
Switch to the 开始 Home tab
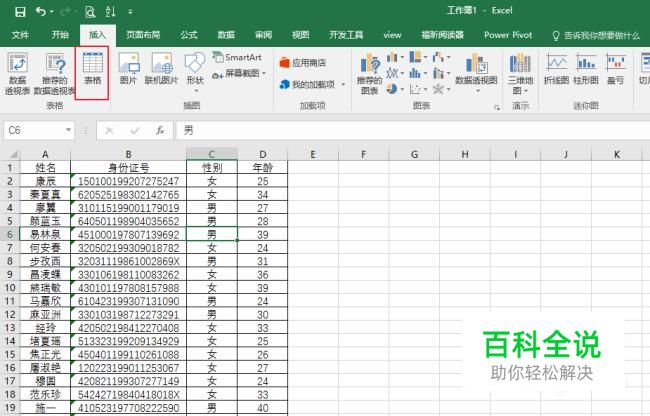[x=60, y=35]
